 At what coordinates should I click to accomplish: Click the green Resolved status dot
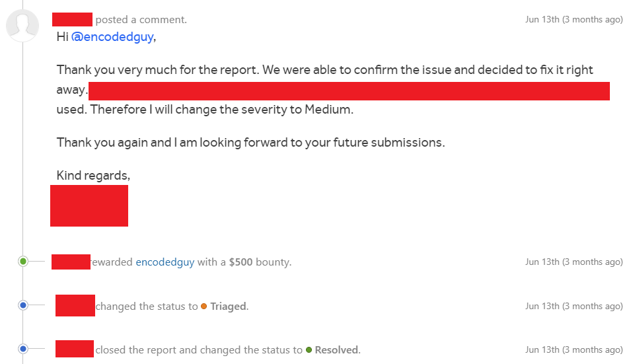point(309,350)
